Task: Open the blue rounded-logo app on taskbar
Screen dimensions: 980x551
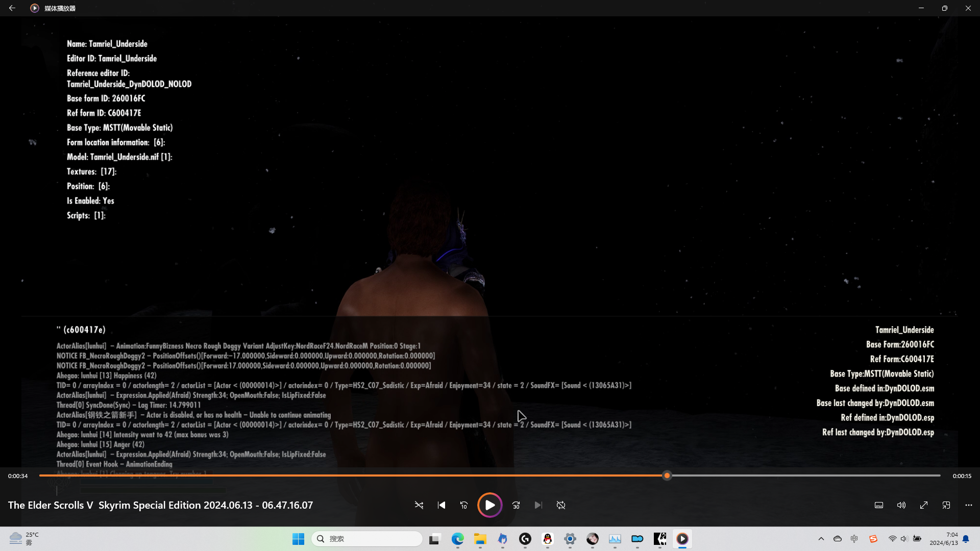Action: click(x=638, y=539)
